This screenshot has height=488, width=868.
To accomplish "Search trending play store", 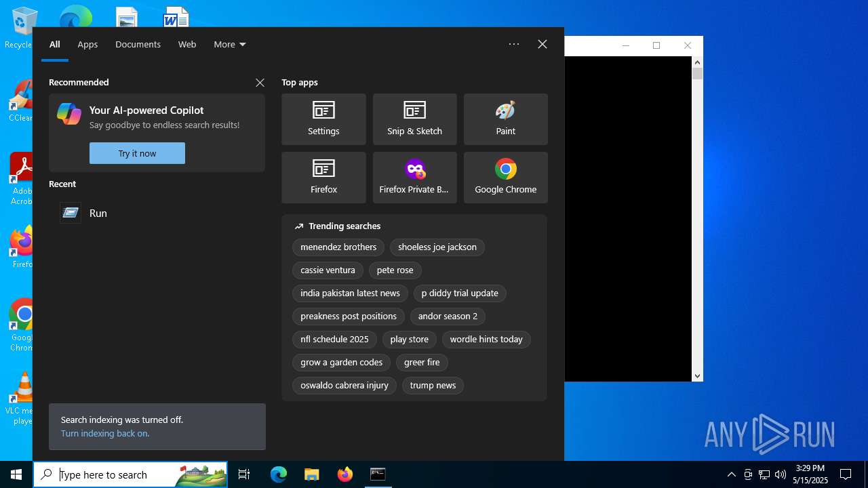I will [409, 339].
